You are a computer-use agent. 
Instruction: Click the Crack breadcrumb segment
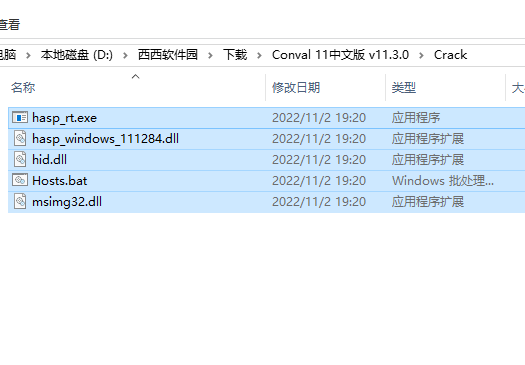450,55
